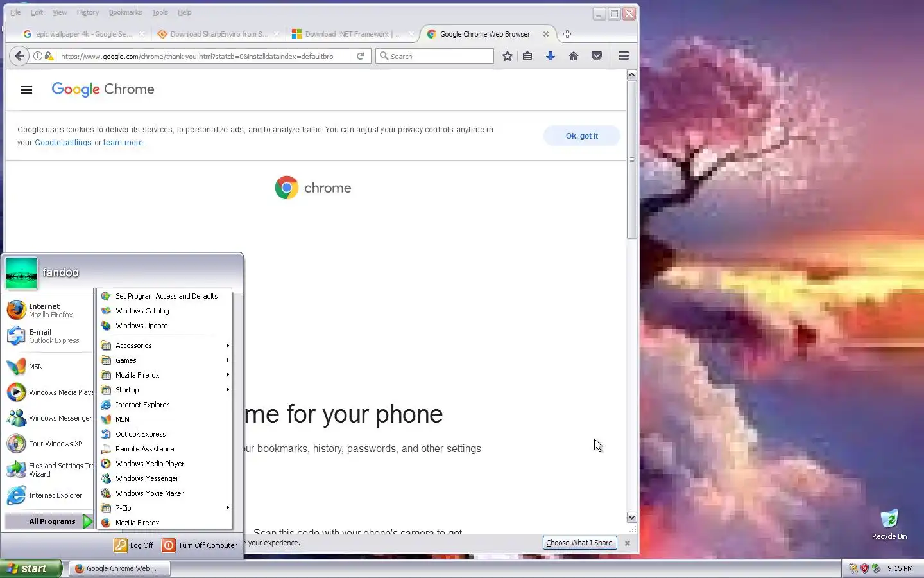Launch Internet Explorer from the All Programs list
This screenshot has width=924, height=578.
click(x=164, y=405)
